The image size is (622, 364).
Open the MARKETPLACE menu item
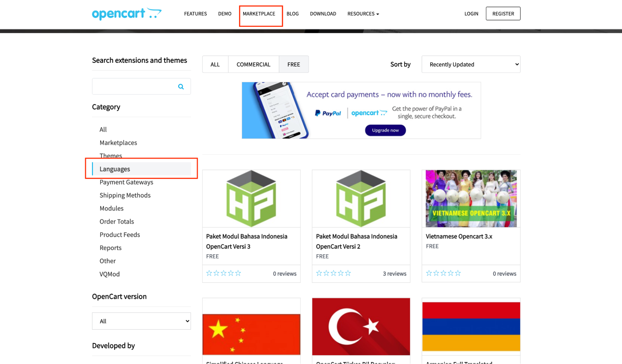click(x=259, y=14)
